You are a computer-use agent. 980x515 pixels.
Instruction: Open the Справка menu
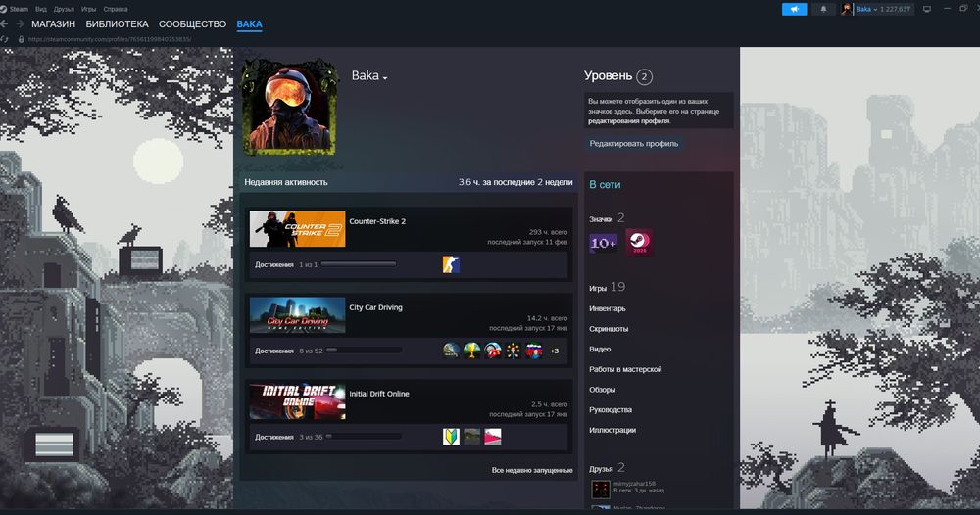click(116, 9)
